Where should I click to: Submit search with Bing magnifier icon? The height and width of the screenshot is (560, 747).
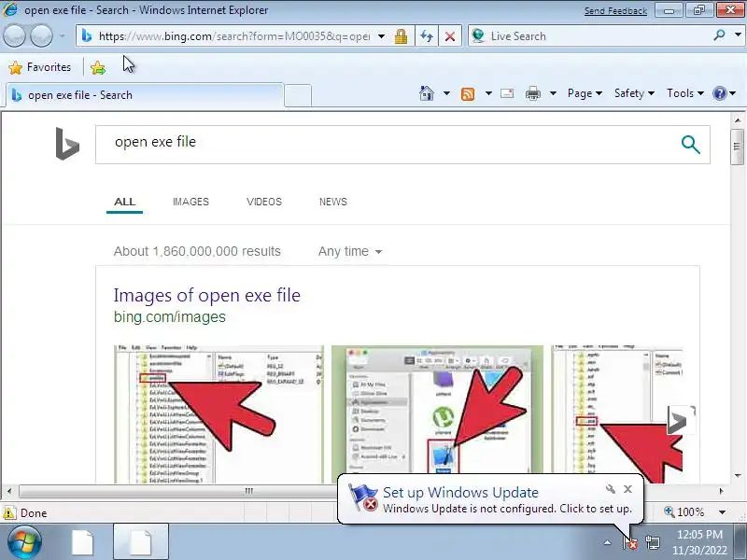(x=690, y=145)
